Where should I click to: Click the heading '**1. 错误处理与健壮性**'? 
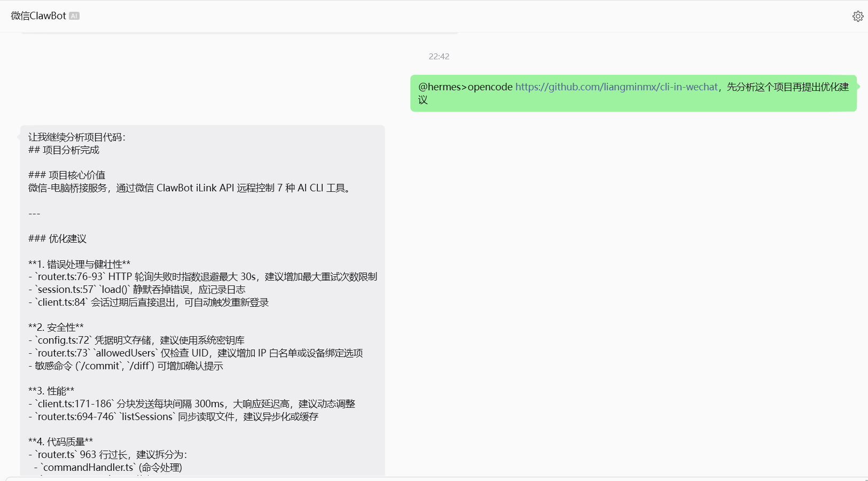tap(79, 265)
